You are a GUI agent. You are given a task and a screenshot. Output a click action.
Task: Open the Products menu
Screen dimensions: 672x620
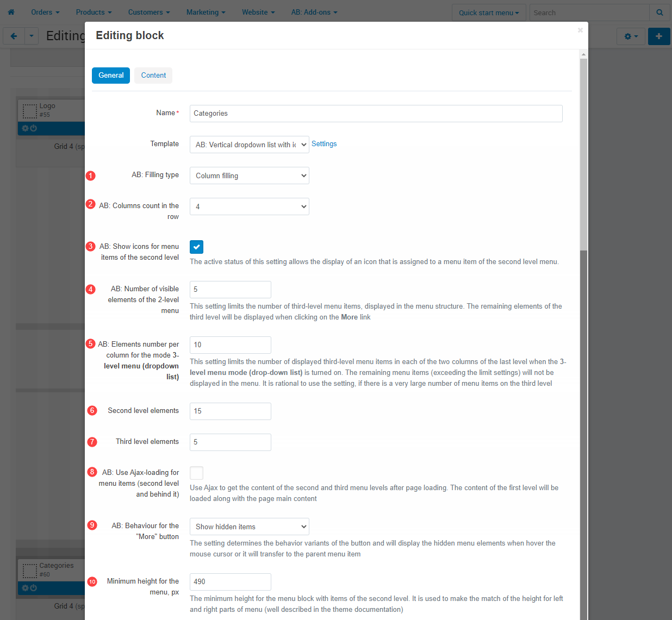[x=94, y=12]
